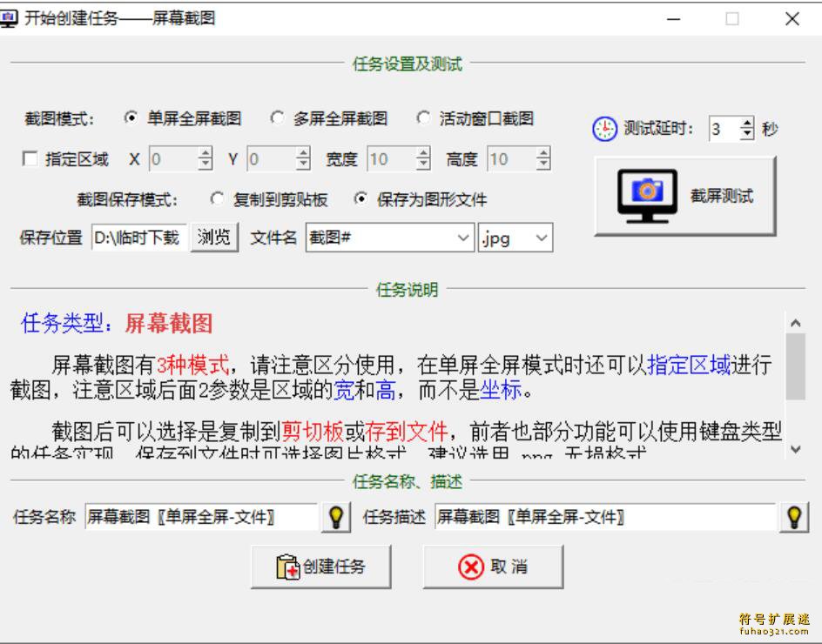Click the blue 指定区域 text in description
The width and height of the screenshot is (822, 644).
tap(688, 364)
